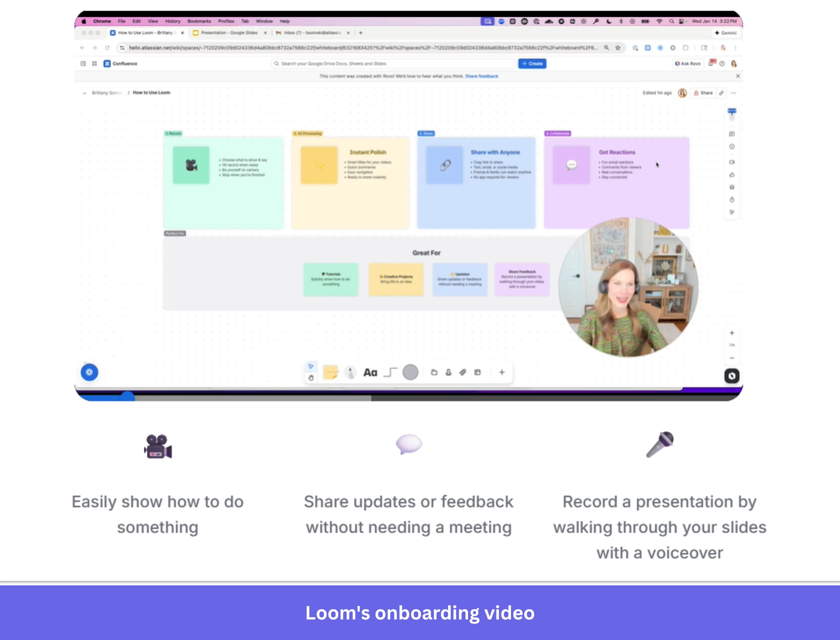
Task: Open the Loom recorder icon
Action: [732, 376]
